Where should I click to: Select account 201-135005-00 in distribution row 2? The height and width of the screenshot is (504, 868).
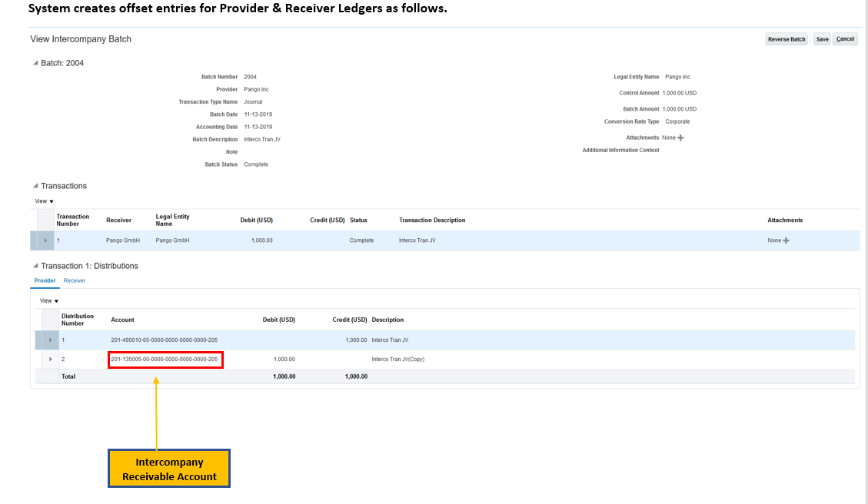(x=165, y=359)
